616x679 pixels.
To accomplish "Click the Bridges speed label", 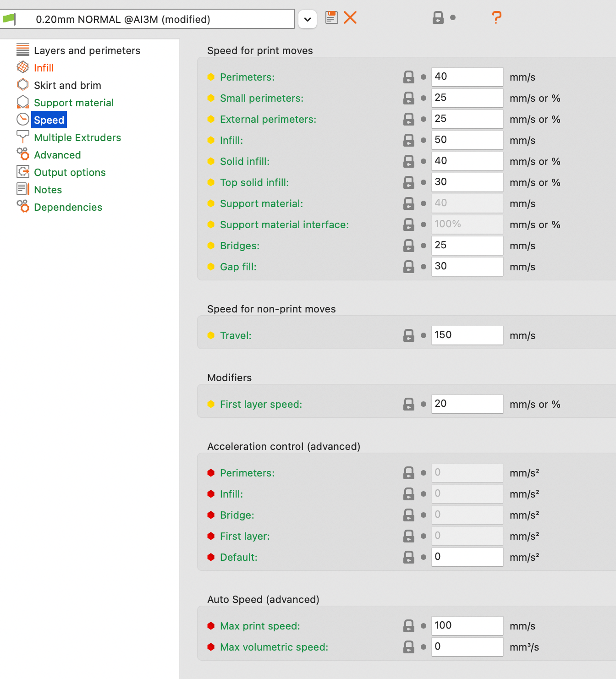I will pos(240,246).
